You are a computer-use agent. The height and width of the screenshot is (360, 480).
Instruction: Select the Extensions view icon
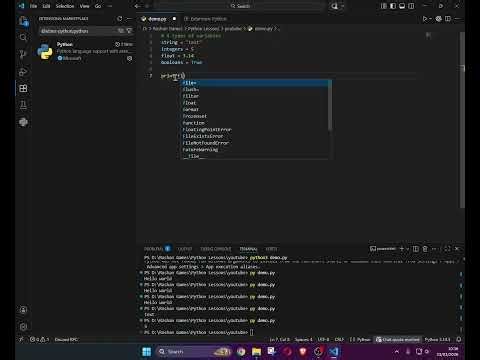(x=23, y=88)
